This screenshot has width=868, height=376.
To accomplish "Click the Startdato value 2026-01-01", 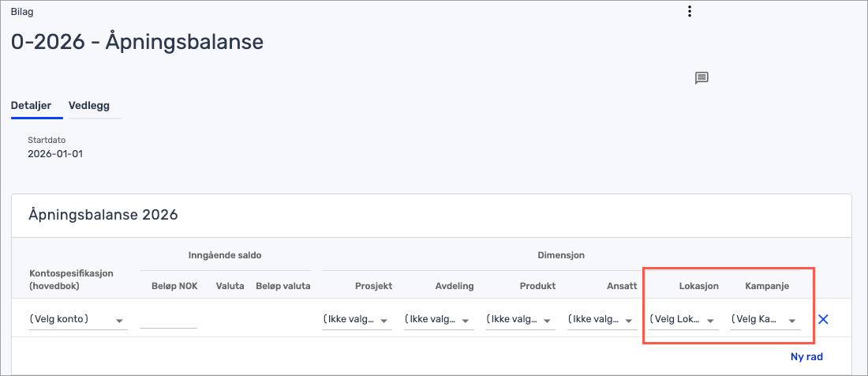I will [x=55, y=154].
